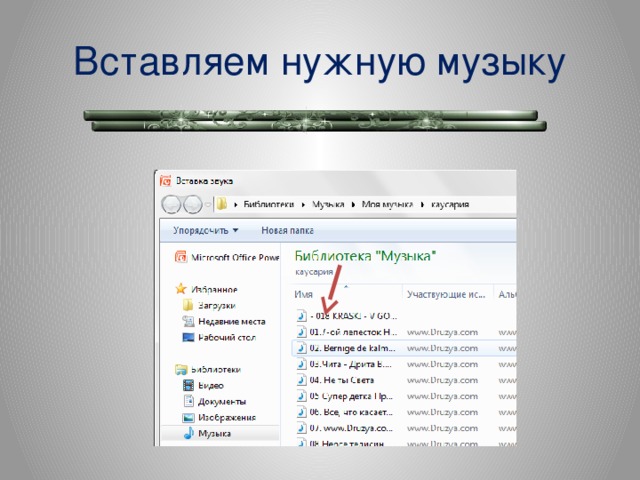
Task: Click the Back navigation arrow button
Action: click(x=171, y=204)
